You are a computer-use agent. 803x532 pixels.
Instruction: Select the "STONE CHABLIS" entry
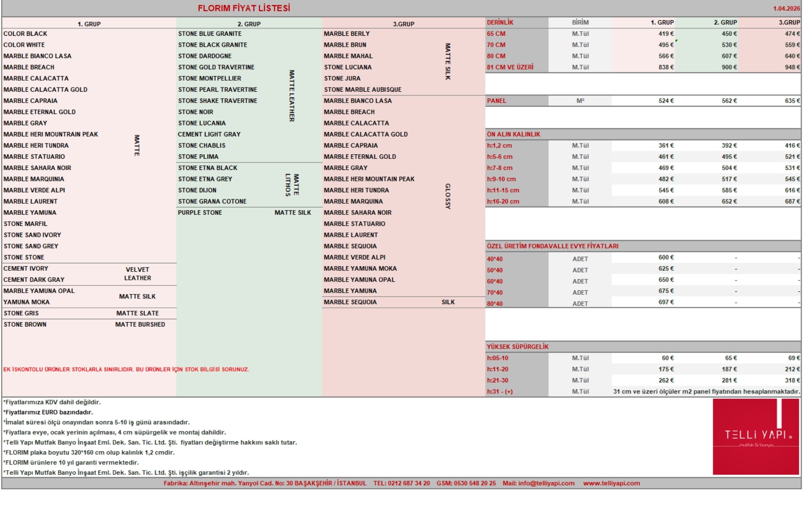pyautogui.click(x=202, y=146)
